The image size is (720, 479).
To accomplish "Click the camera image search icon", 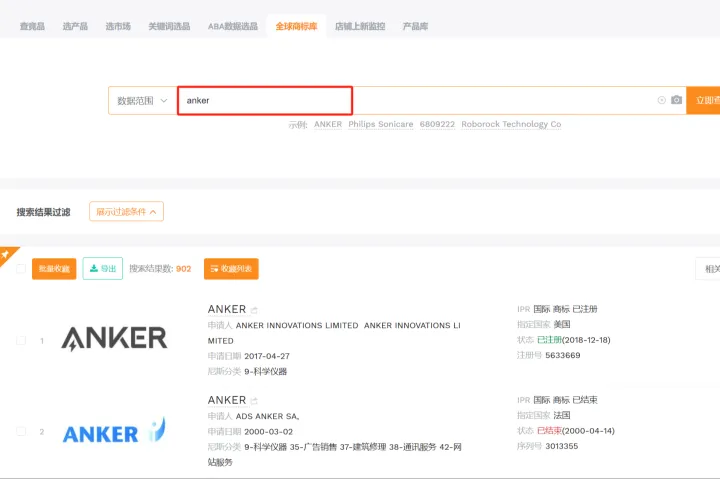I will (676, 100).
